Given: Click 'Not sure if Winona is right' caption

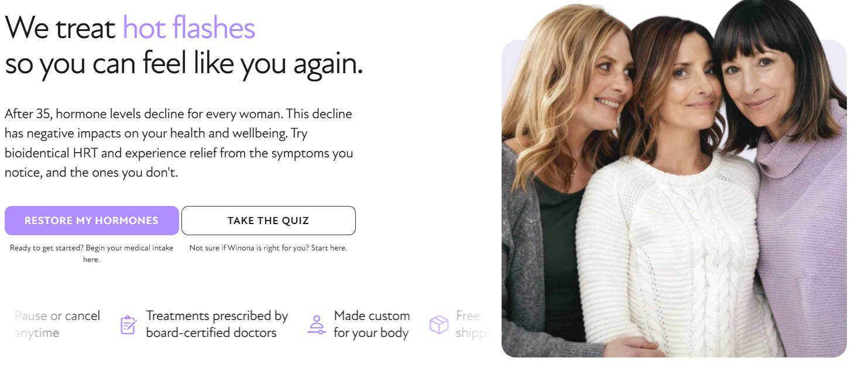Looking at the screenshot, I should 268,248.
